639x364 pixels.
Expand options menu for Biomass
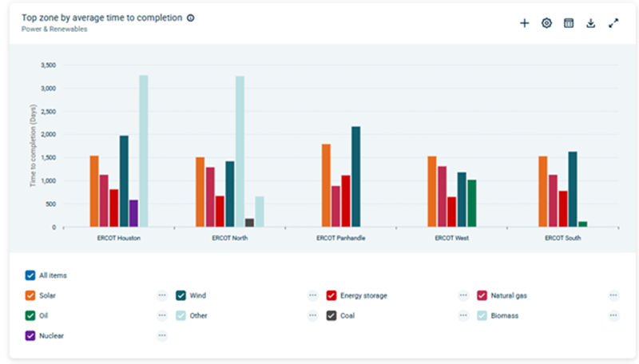point(613,315)
